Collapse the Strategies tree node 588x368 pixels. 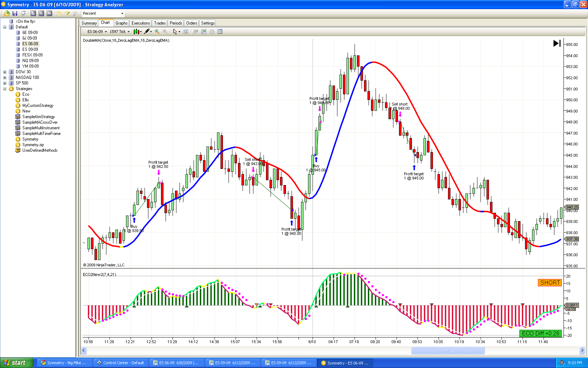pos(5,89)
